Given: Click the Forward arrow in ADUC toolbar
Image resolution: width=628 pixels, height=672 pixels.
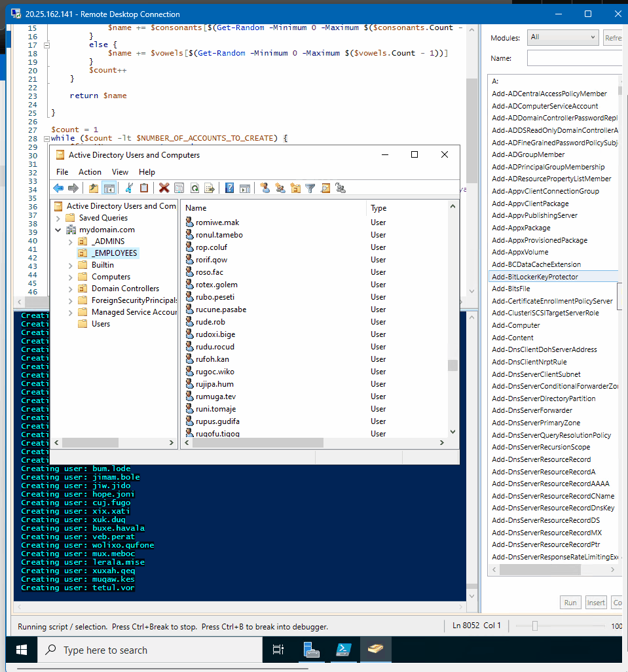Looking at the screenshot, I should 73,188.
